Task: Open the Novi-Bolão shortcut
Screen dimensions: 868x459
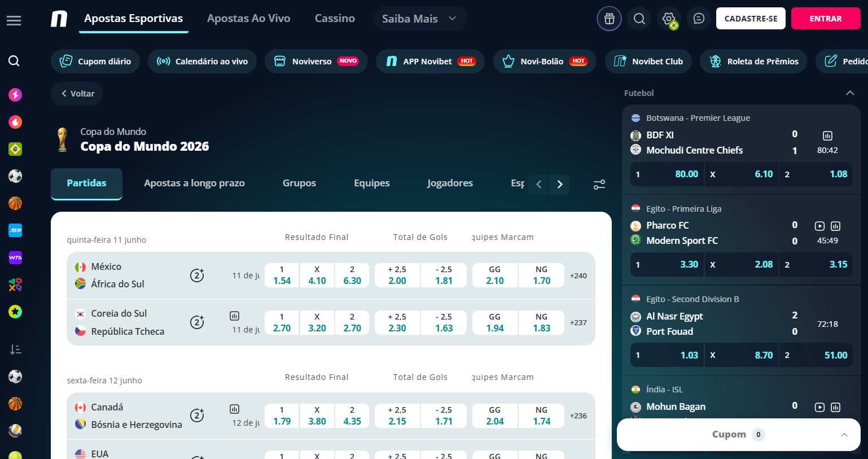Action: tap(545, 61)
